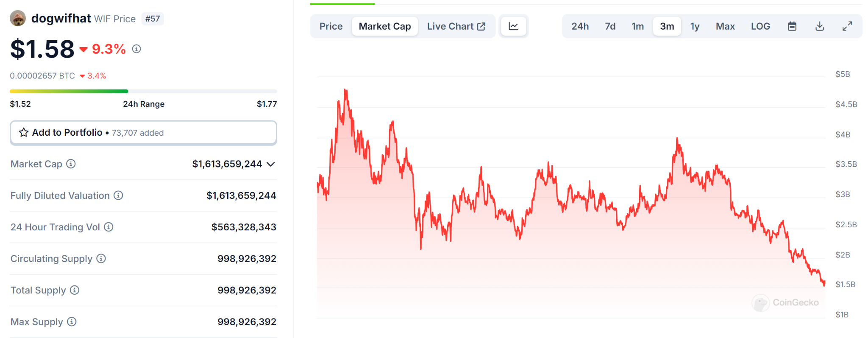Open the calendar date range picker
Screen dimensions: 868x338
pyautogui.click(x=792, y=26)
